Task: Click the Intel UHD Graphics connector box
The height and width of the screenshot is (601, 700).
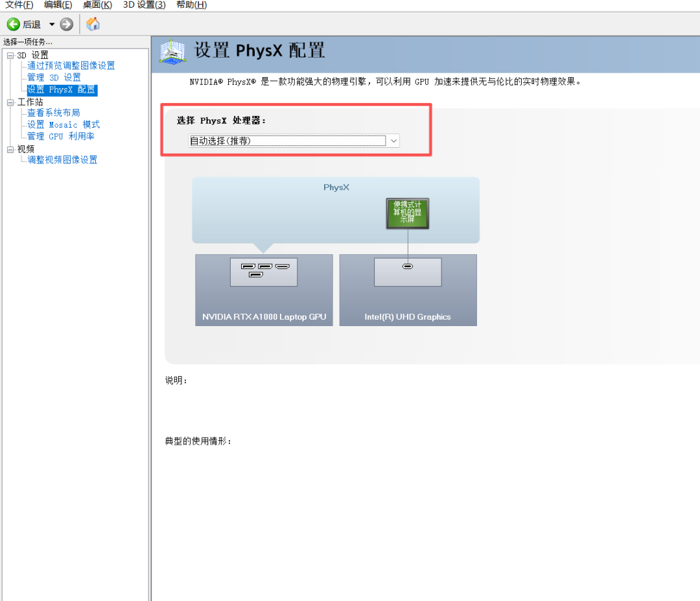Action: [x=408, y=272]
